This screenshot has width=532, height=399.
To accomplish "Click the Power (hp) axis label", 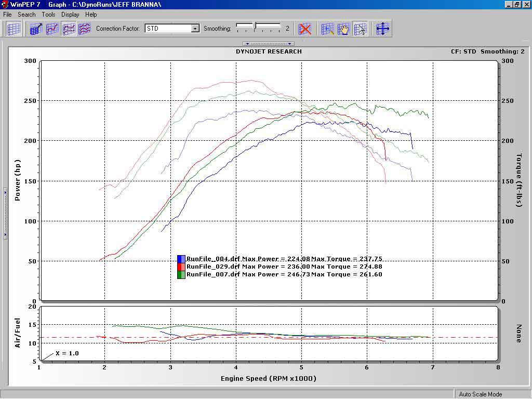I will [18, 180].
